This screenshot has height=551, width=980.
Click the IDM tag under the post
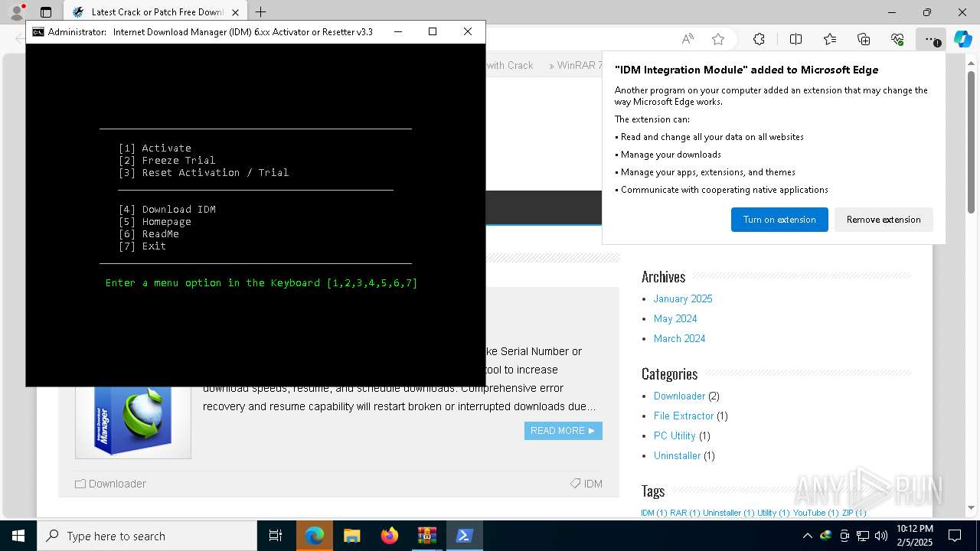[593, 484]
